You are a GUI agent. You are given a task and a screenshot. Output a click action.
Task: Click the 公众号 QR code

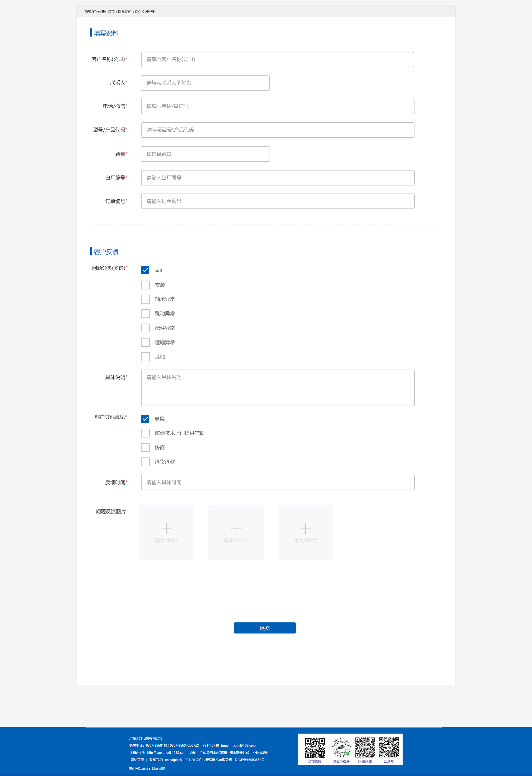tap(389, 748)
